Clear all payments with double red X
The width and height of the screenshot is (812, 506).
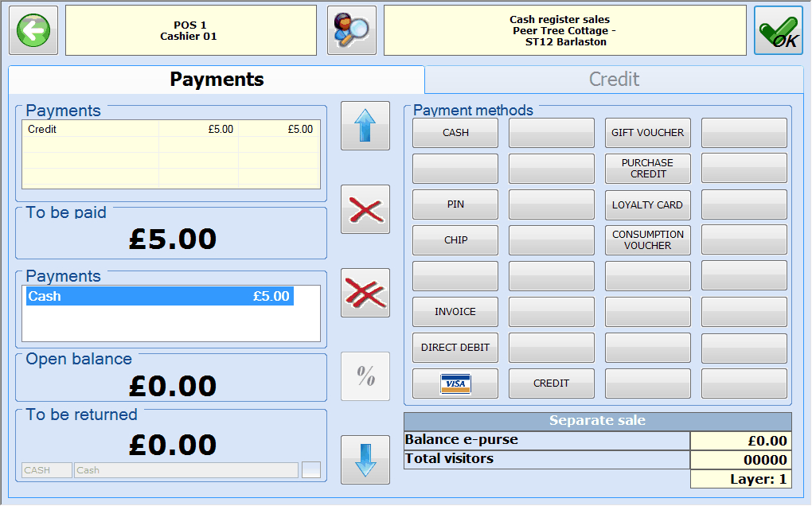pos(365,293)
